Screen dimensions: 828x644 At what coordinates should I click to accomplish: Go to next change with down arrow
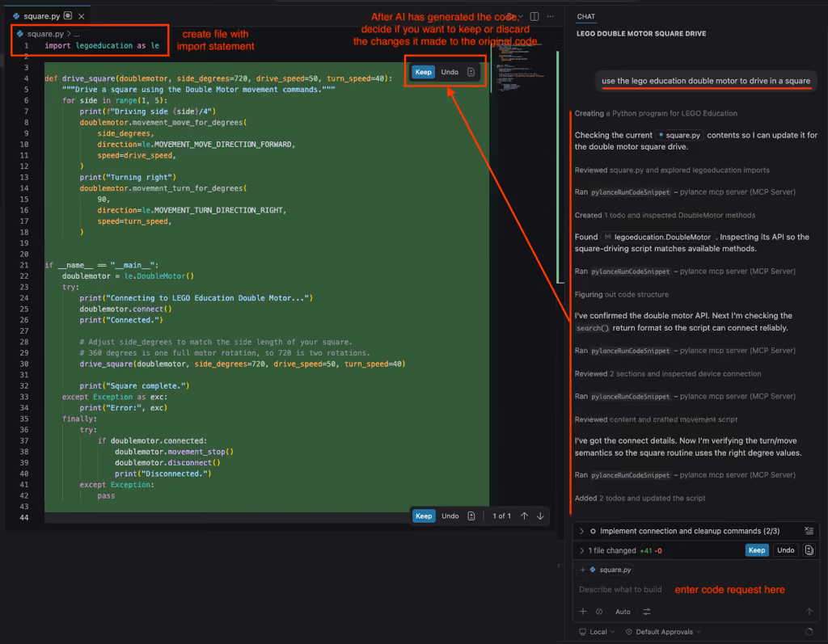click(x=540, y=516)
